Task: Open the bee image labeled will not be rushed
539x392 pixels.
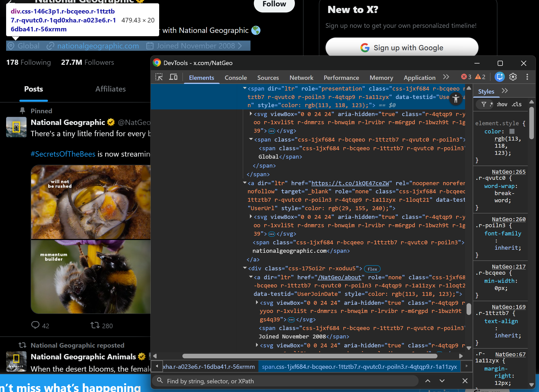Action: (x=91, y=202)
